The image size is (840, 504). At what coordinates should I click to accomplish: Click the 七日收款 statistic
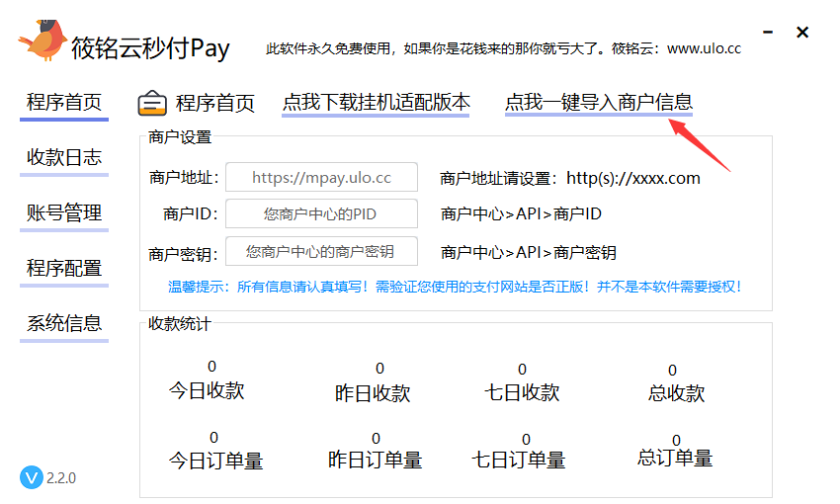point(522,383)
